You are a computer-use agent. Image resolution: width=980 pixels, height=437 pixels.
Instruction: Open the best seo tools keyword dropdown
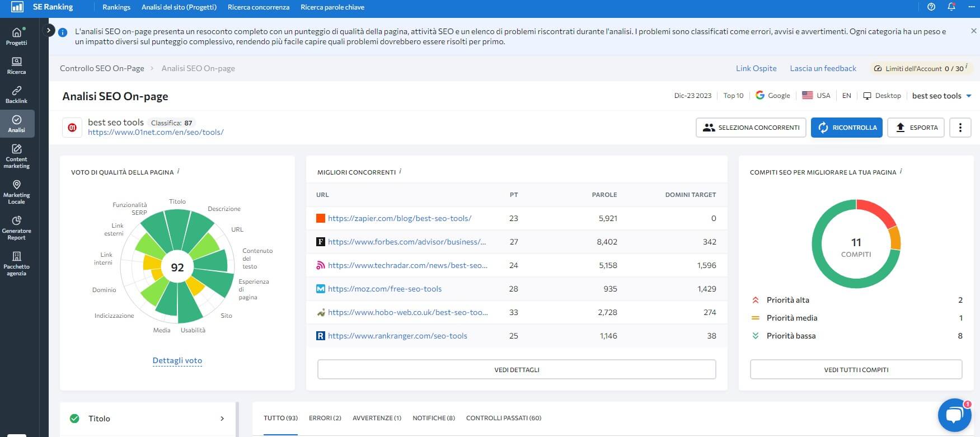pyautogui.click(x=941, y=96)
